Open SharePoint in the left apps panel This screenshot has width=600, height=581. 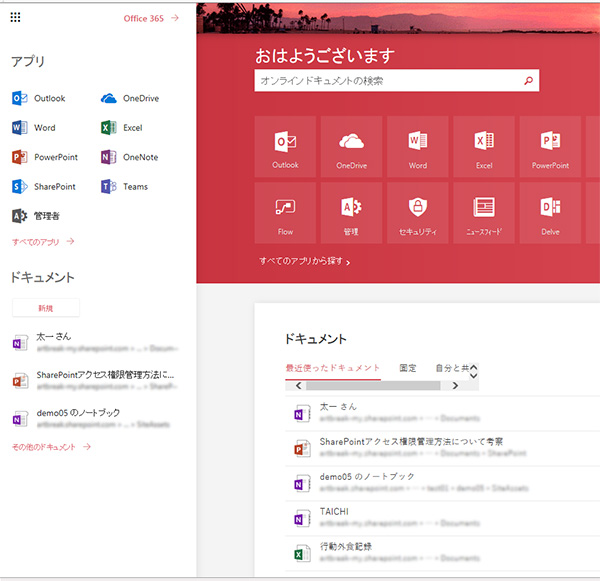tap(44, 186)
